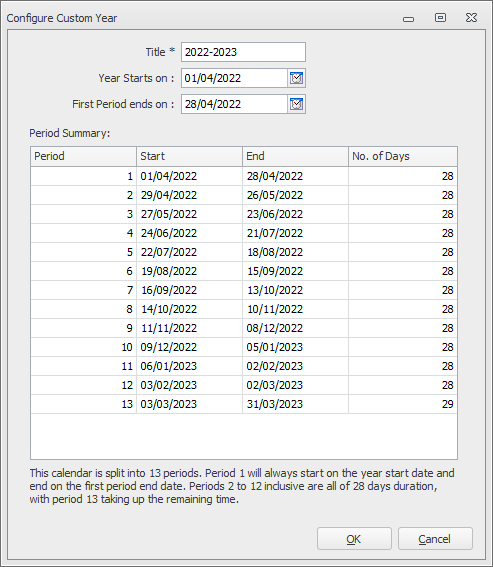Open calendar picker for First Period ends on

pyautogui.click(x=296, y=104)
